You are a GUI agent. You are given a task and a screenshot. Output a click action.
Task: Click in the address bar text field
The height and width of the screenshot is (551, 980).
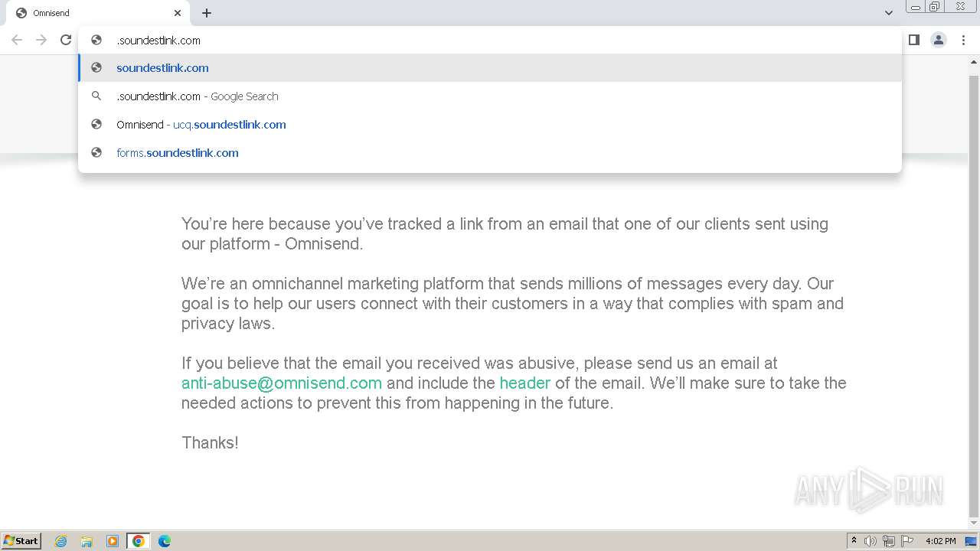[459, 41]
